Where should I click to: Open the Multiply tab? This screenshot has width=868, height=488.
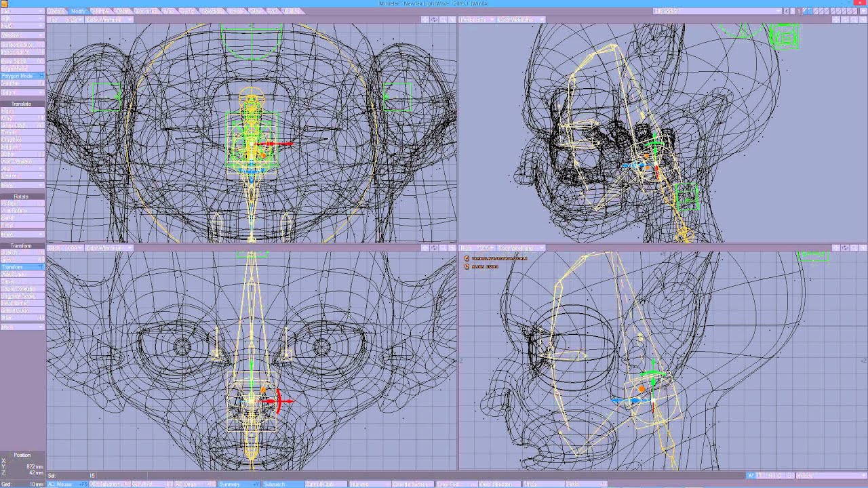point(101,11)
